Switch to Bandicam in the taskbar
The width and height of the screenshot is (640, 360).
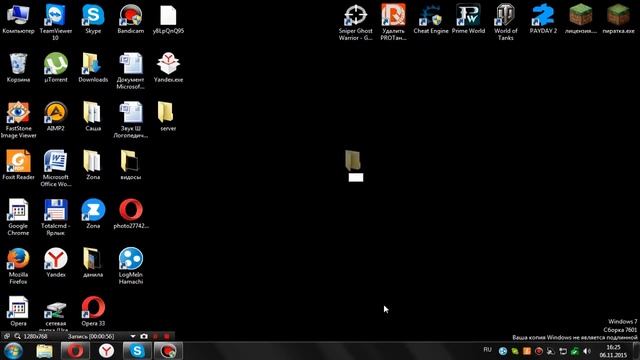[x=168, y=351]
